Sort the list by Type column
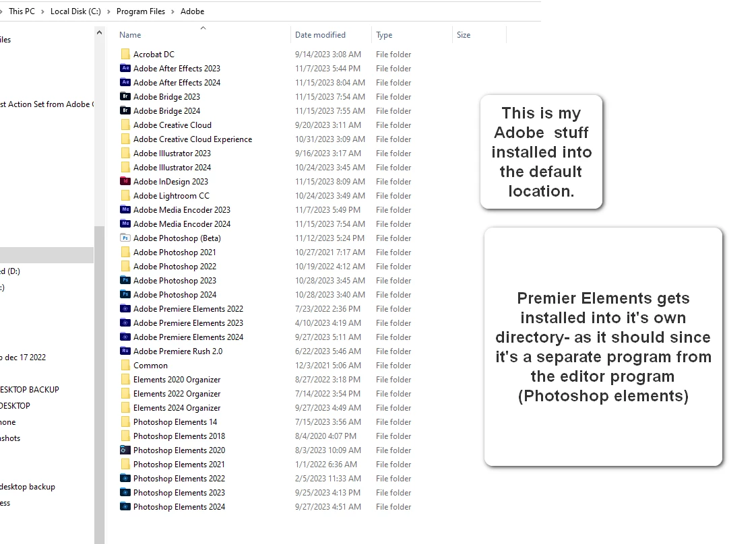 pos(384,35)
